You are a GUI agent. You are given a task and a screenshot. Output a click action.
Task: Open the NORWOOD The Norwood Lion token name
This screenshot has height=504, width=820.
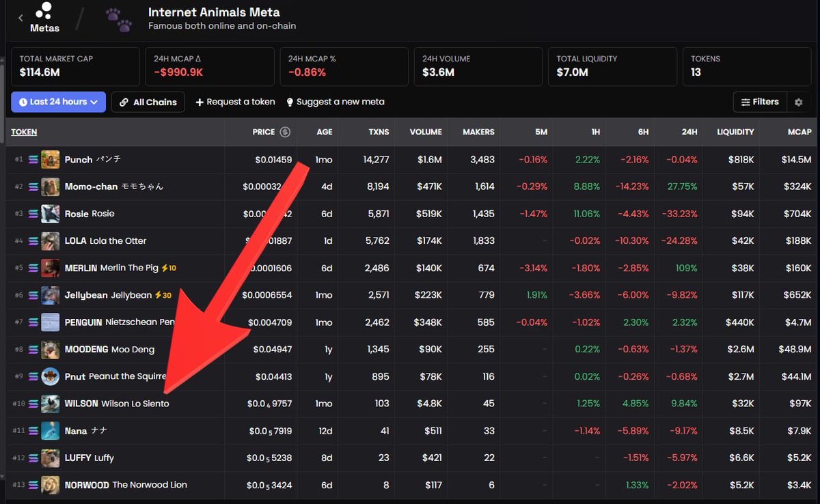click(126, 485)
